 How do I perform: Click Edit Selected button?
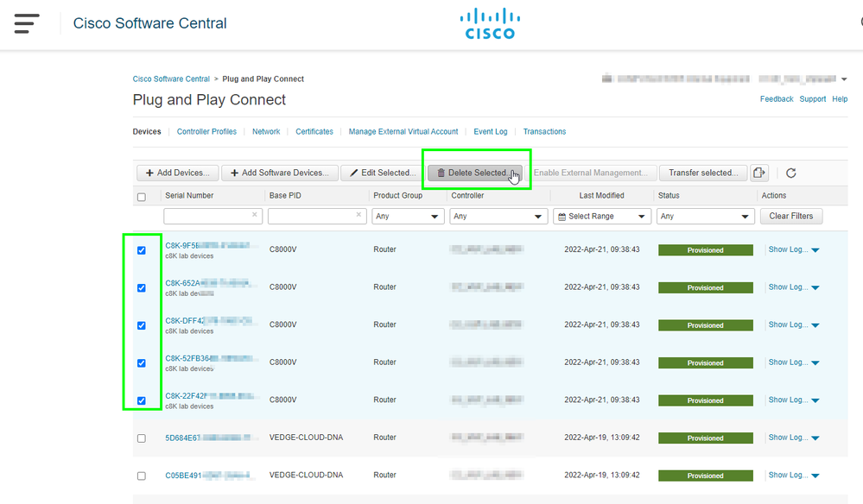click(383, 173)
